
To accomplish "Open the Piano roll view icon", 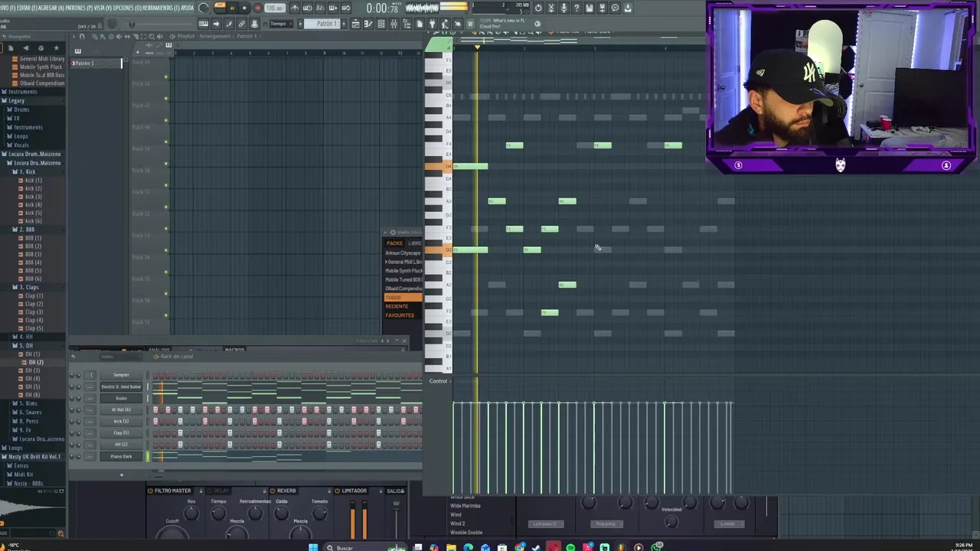I will pos(368,24).
